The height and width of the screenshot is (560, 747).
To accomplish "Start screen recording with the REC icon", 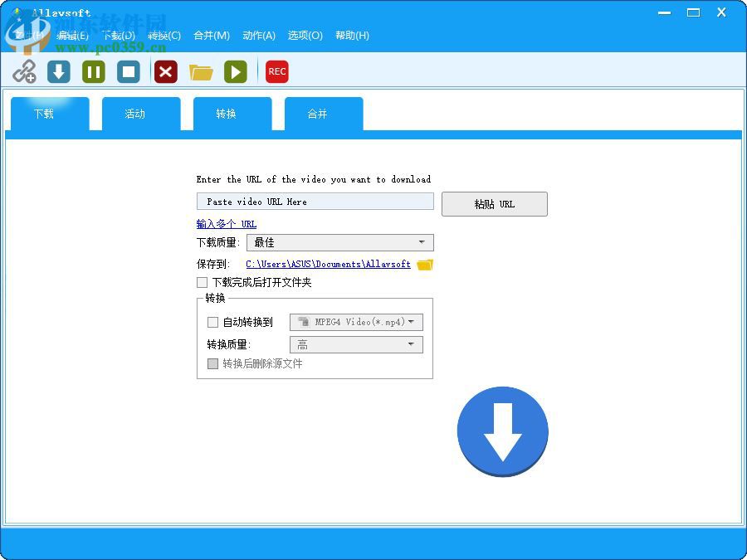I will pos(276,71).
